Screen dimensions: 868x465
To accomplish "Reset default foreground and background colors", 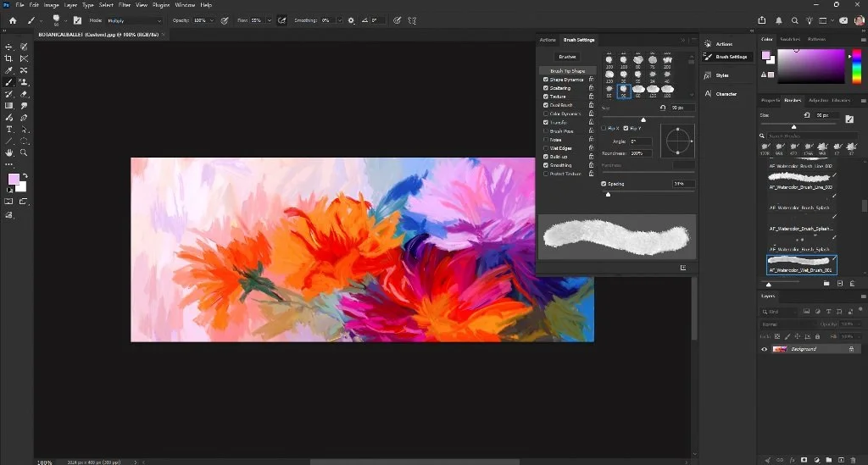I will click(9, 191).
